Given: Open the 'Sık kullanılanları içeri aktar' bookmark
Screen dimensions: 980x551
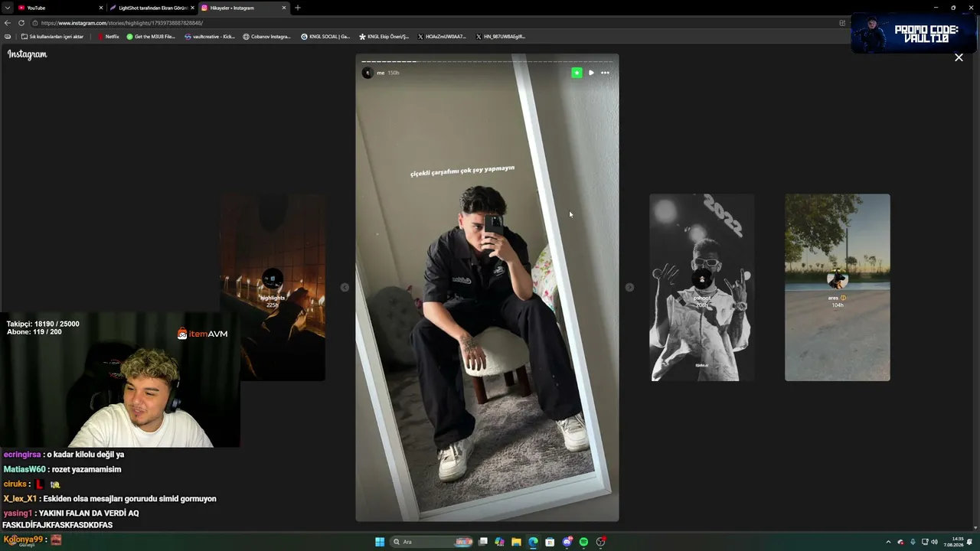Looking at the screenshot, I should [x=52, y=37].
